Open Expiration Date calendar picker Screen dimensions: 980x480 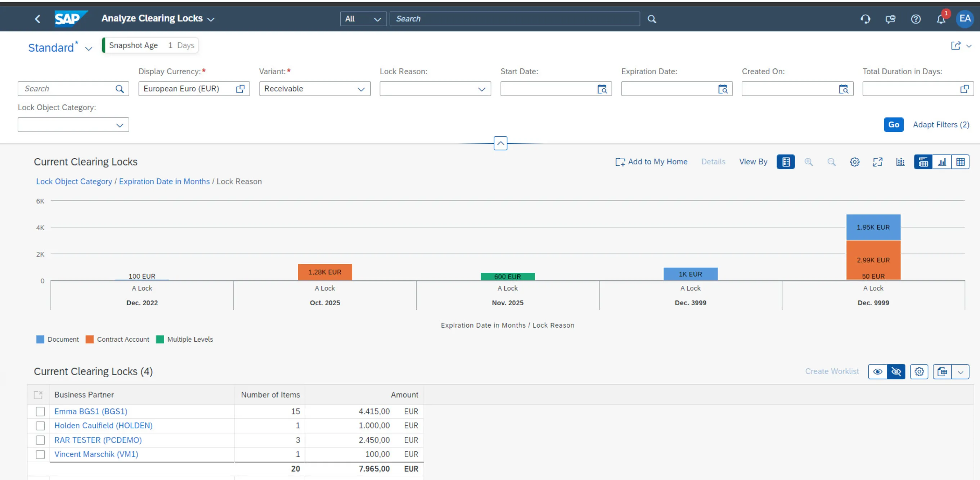pyautogui.click(x=723, y=89)
